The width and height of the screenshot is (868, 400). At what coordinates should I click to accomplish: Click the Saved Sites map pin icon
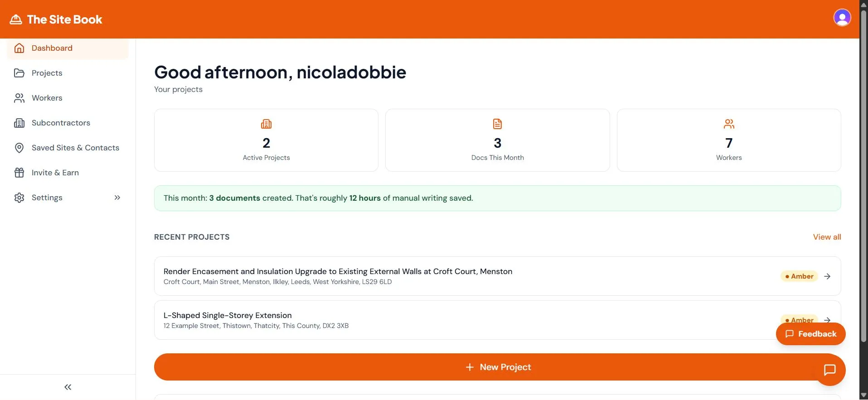pos(19,148)
